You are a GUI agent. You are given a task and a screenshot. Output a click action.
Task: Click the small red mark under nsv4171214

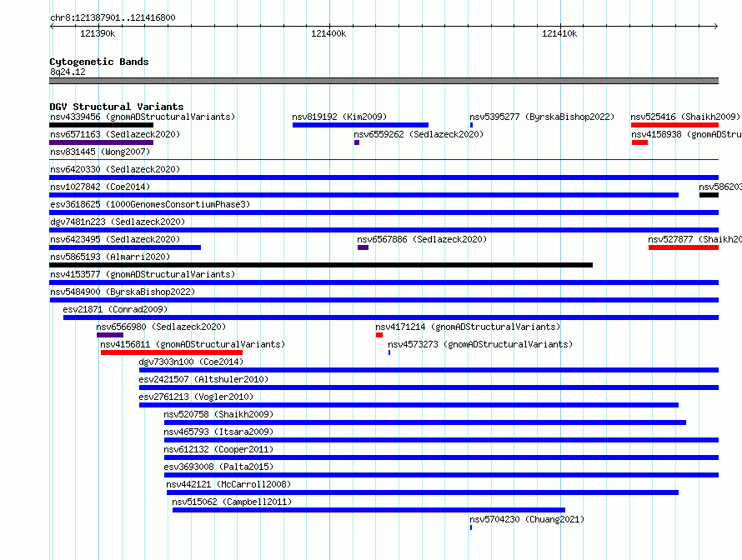pos(379,335)
